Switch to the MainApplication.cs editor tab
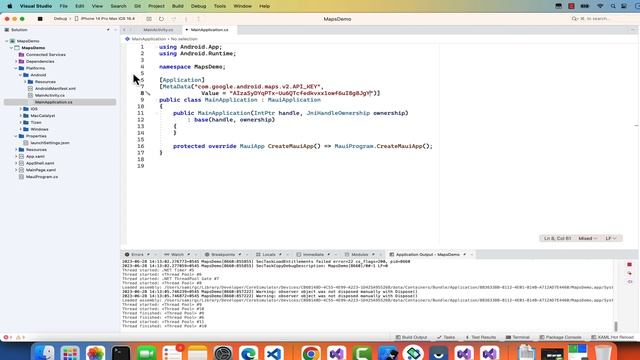Image resolution: width=640 pixels, height=360 pixels. point(209,30)
